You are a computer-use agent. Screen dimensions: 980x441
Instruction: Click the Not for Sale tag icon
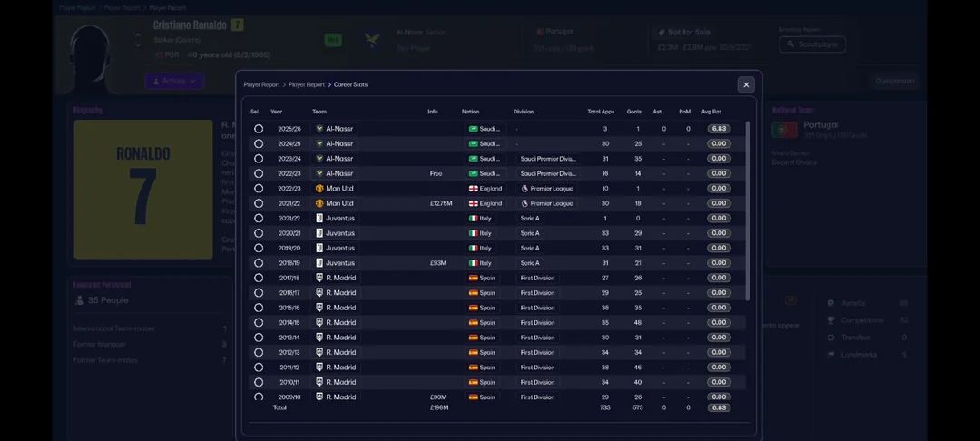661,33
